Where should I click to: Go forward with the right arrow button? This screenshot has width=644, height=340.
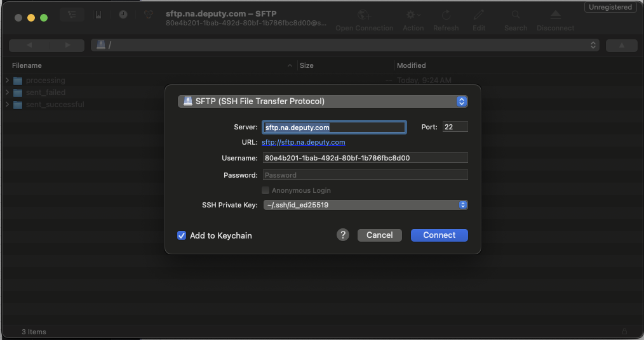[x=67, y=45]
